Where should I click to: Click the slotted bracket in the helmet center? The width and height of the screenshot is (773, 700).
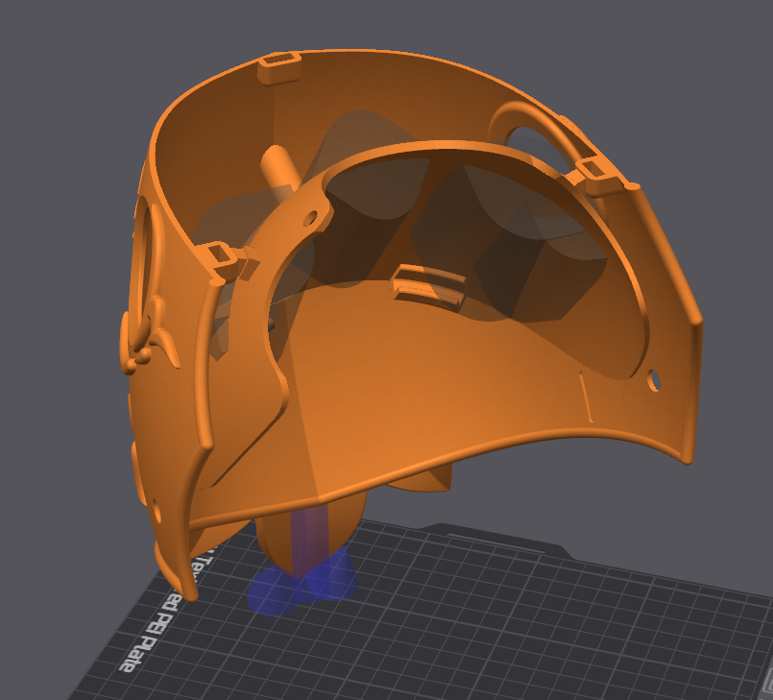tap(428, 284)
